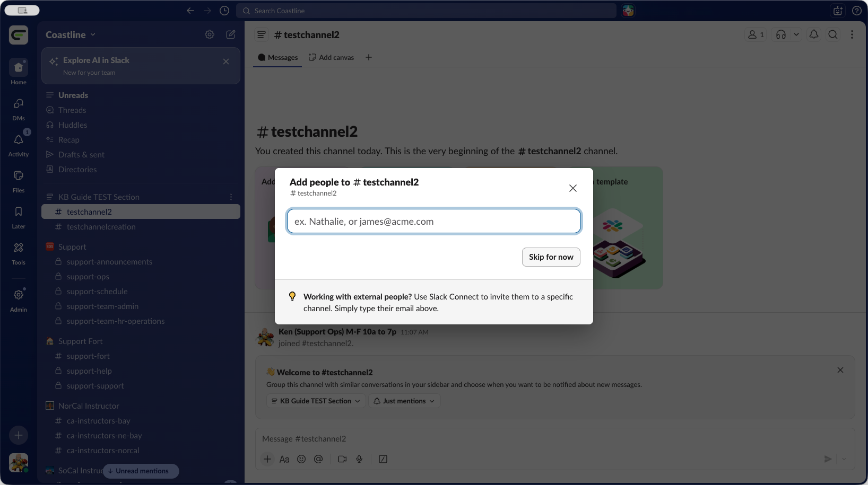The height and width of the screenshot is (485, 868).
Task: Open the new message compose icon
Action: click(x=231, y=34)
